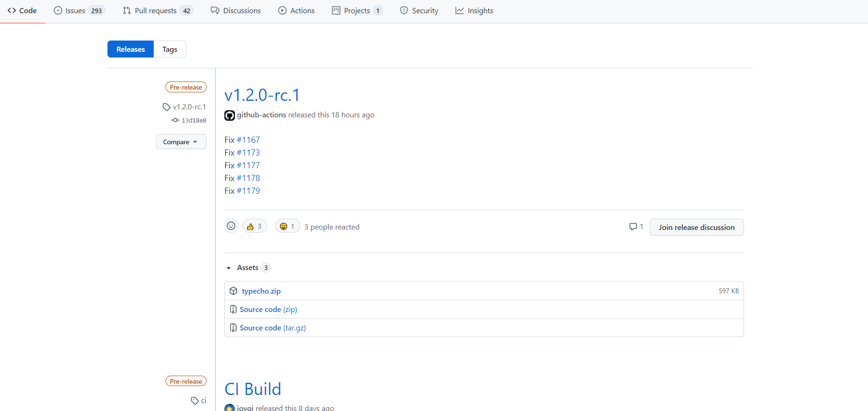Image resolution: width=868 pixels, height=411 pixels.
Task: Toggle the laugh emoji reaction
Action: point(287,227)
